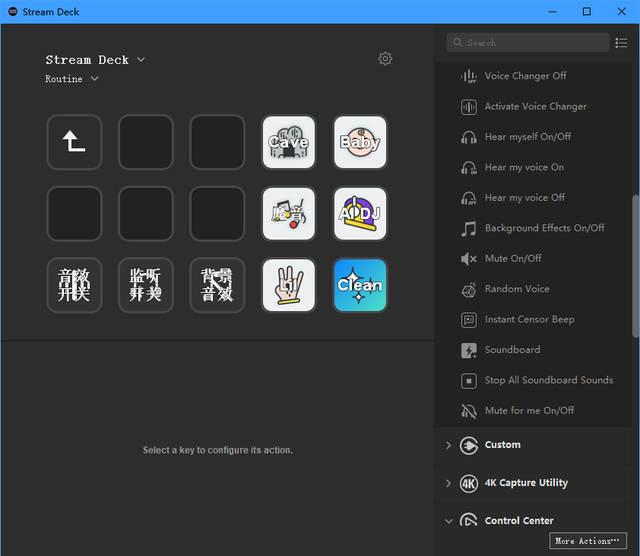Click the Control Center category icon

point(469,519)
